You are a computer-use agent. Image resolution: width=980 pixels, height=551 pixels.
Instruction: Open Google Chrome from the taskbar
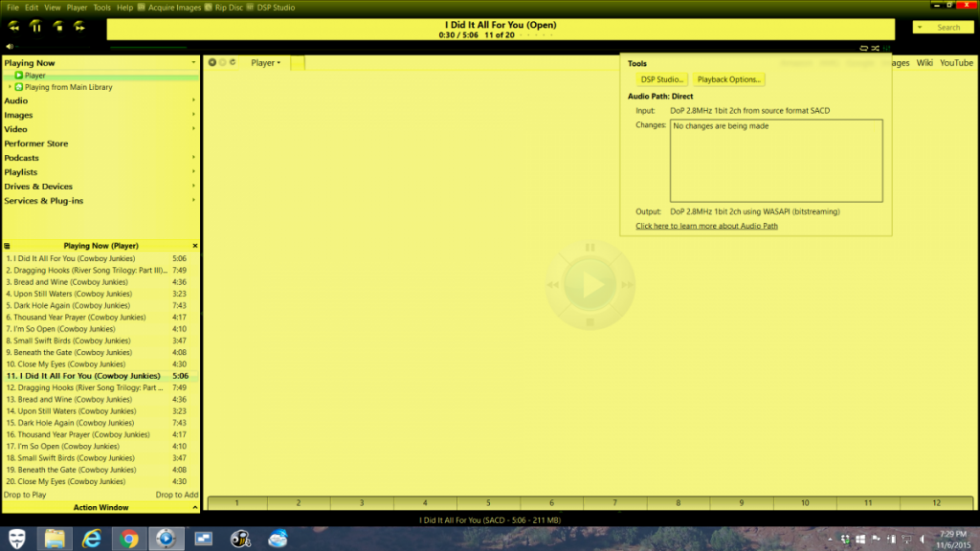tap(129, 539)
